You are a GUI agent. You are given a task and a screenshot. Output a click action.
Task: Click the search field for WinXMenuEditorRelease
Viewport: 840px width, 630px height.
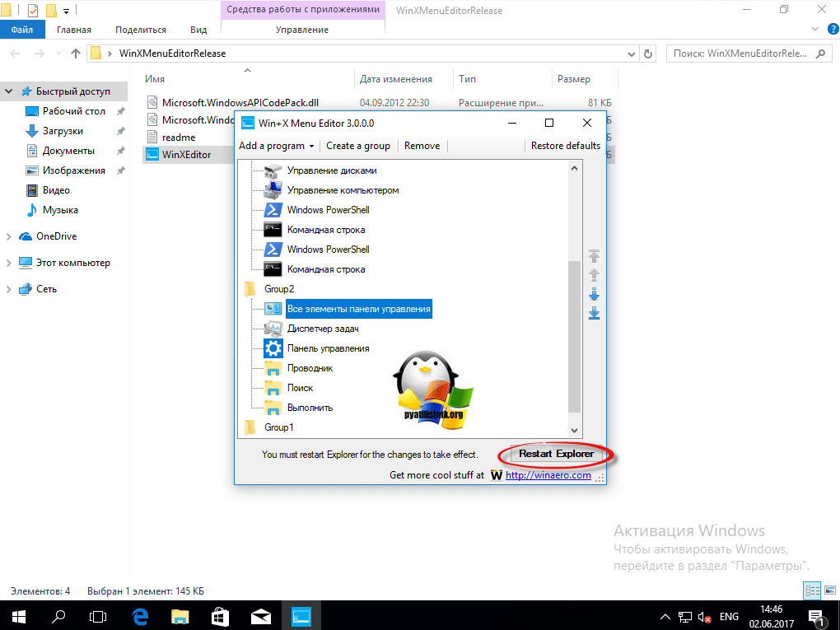[737, 54]
